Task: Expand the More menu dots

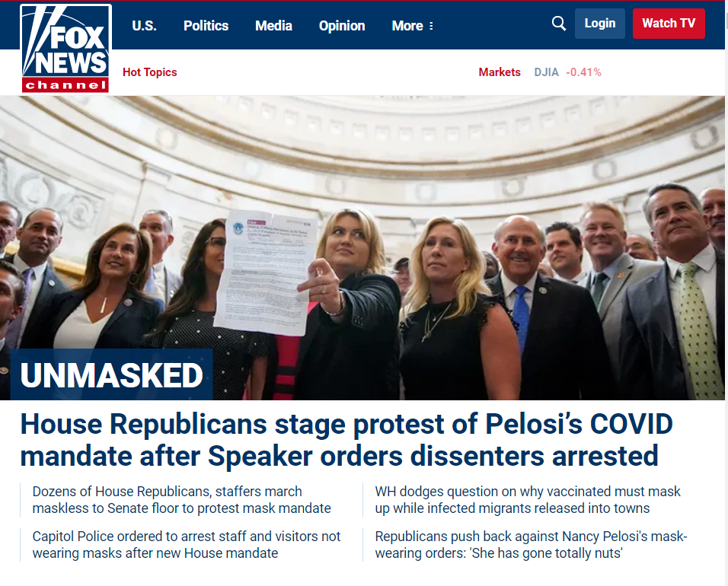Action: click(431, 26)
